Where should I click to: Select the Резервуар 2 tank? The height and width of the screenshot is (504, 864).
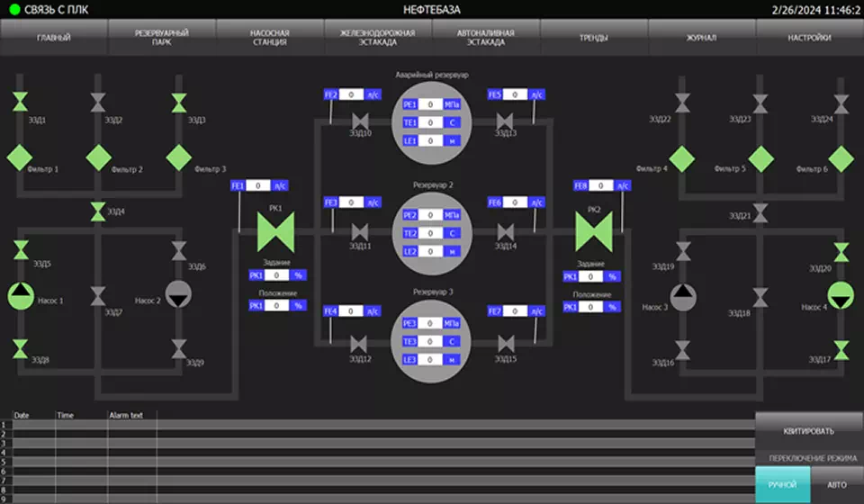click(x=432, y=233)
